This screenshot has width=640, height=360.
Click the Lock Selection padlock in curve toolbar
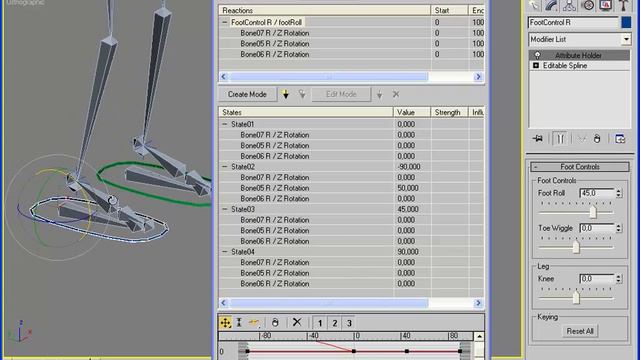point(275,322)
